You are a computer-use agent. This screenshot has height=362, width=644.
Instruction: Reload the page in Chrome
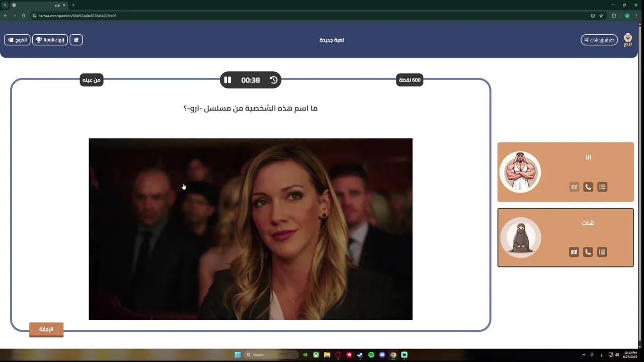[23, 16]
